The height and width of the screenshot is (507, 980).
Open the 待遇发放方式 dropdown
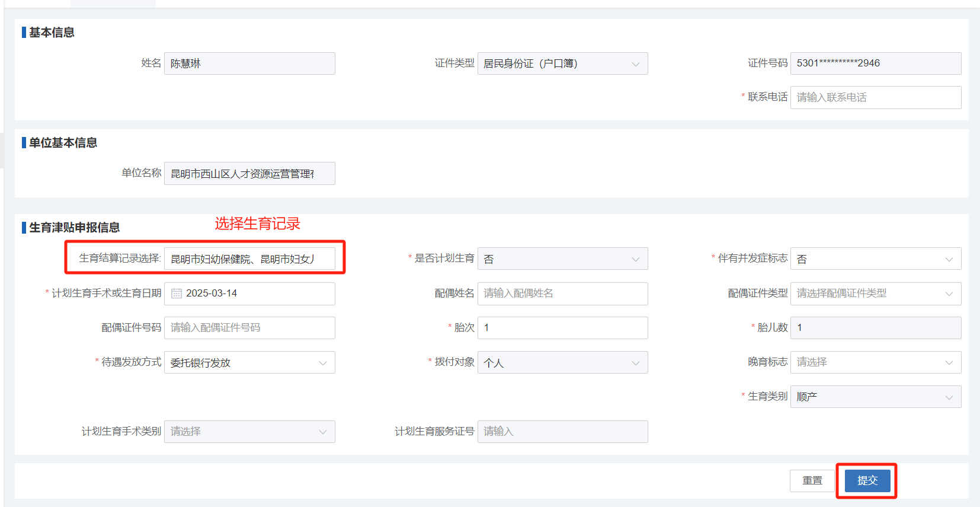249,362
